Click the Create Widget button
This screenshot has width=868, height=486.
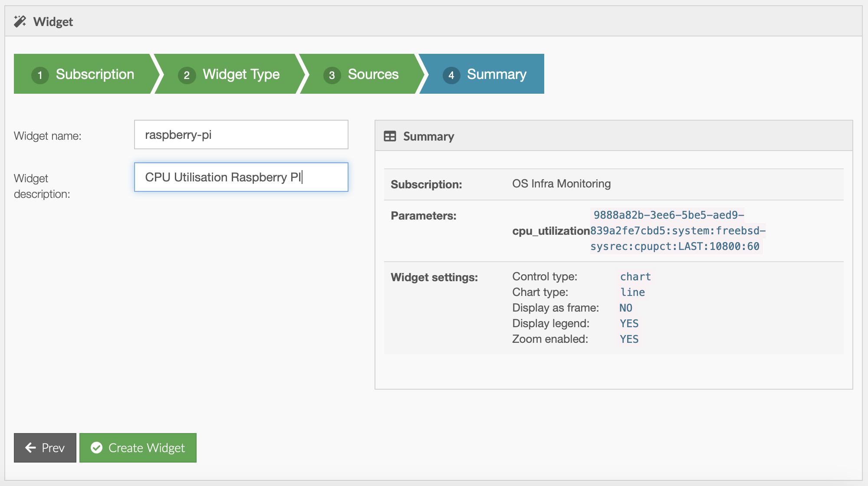138,448
